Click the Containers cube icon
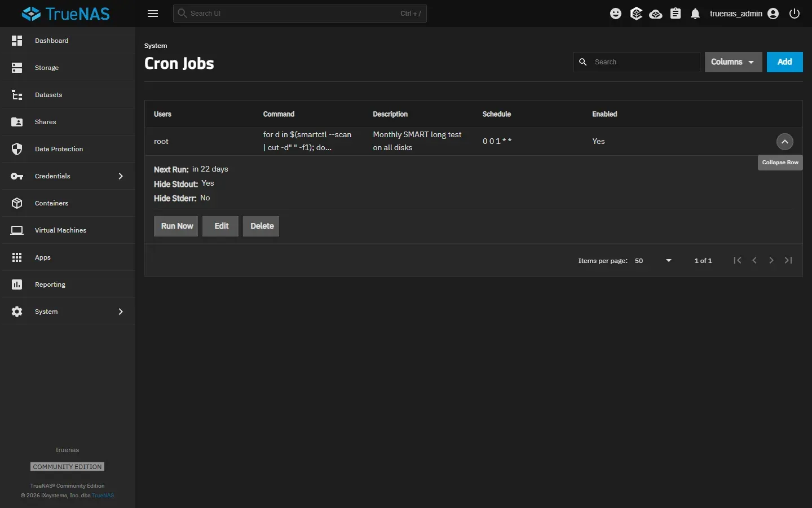This screenshot has height=508, width=812. coord(17,203)
